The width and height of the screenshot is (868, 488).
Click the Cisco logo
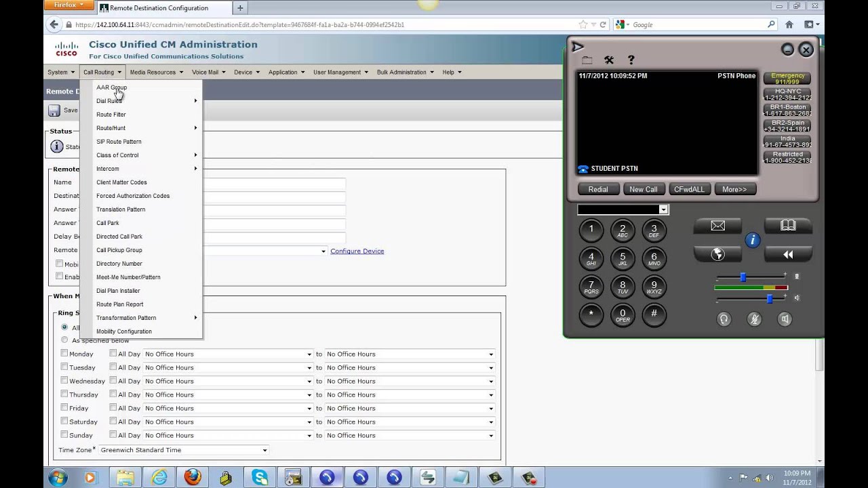click(66, 49)
